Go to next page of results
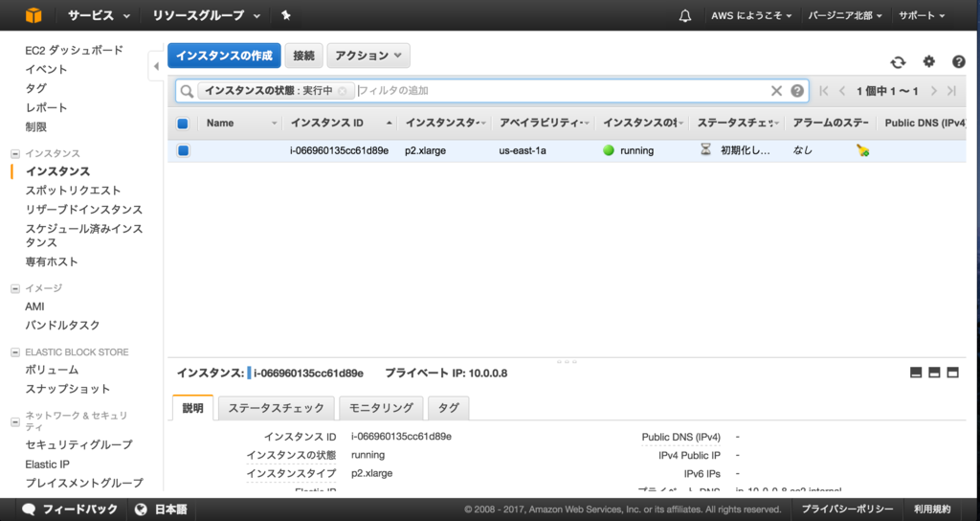The image size is (980, 521). pyautogui.click(x=934, y=91)
